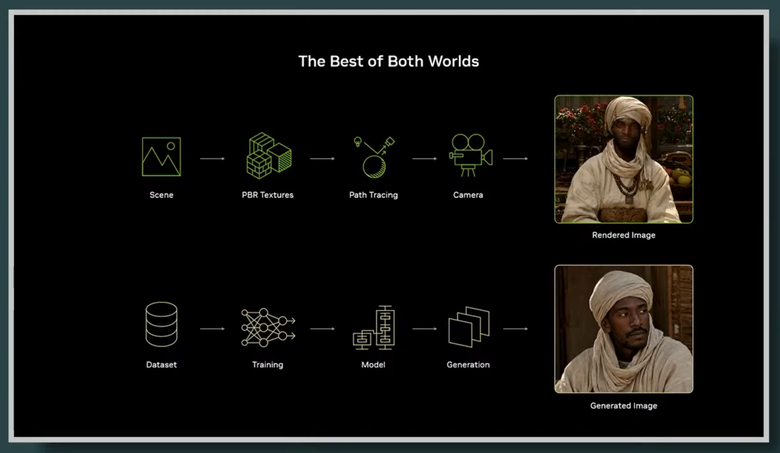The image size is (780, 453).
Task: Click the Scene landscape picture icon
Action: [161, 157]
